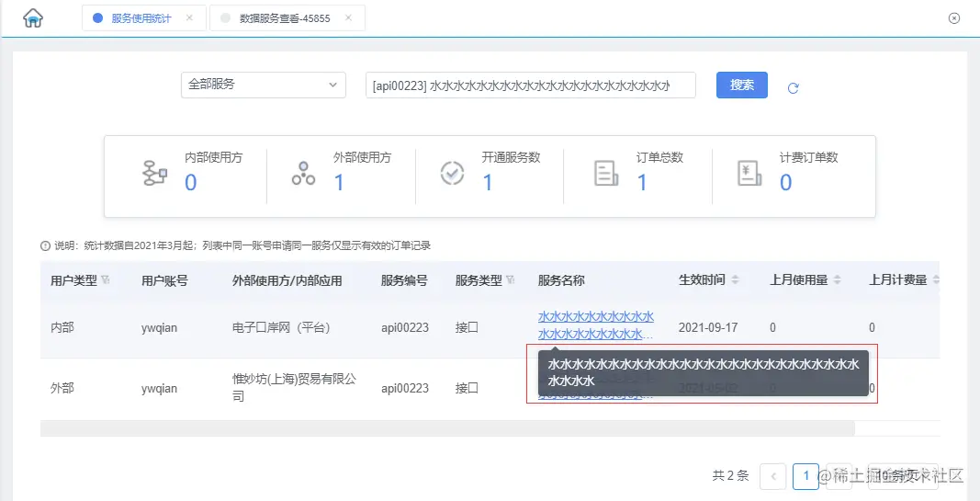Click the previous page arrow

click(773, 476)
